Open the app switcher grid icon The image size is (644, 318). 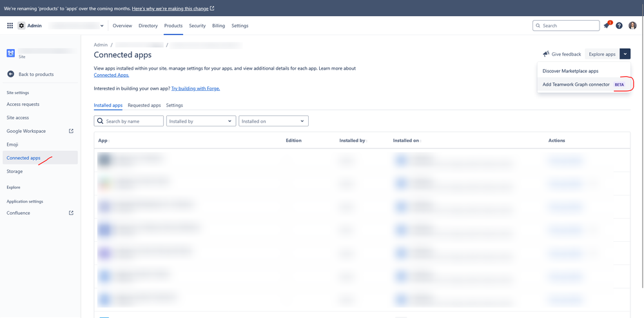[10, 25]
